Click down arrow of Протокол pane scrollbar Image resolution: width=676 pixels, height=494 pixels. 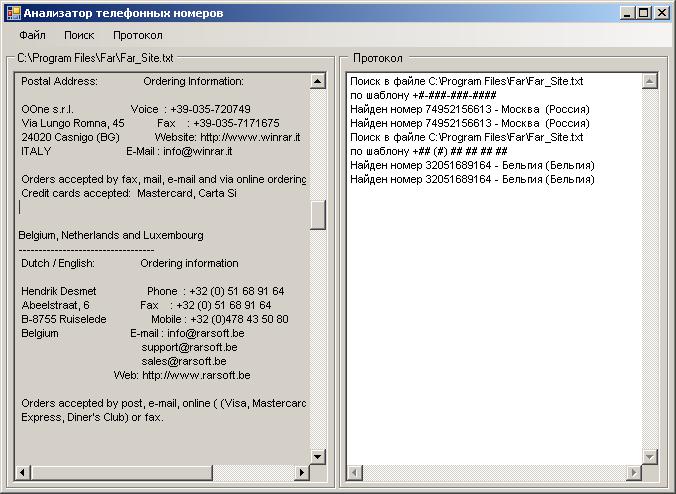point(650,456)
